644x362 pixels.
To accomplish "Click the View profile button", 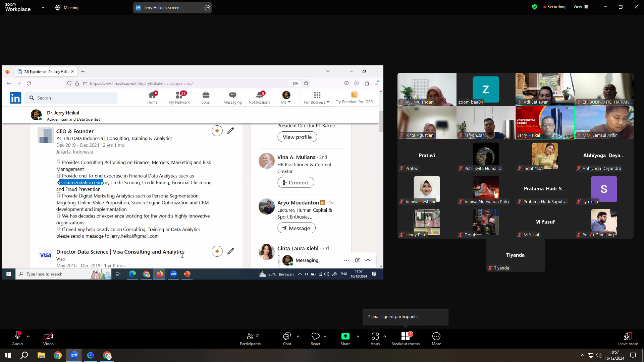I will [297, 137].
